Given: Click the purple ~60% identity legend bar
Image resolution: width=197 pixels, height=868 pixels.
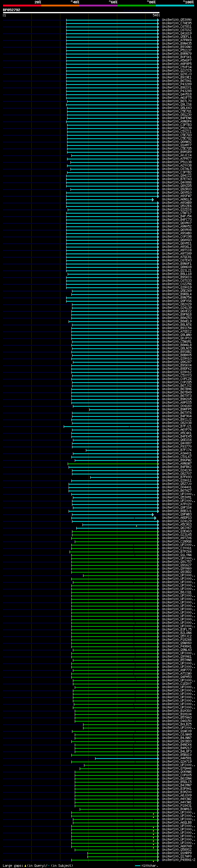Looking at the screenshot, I should tap(98, 6).
